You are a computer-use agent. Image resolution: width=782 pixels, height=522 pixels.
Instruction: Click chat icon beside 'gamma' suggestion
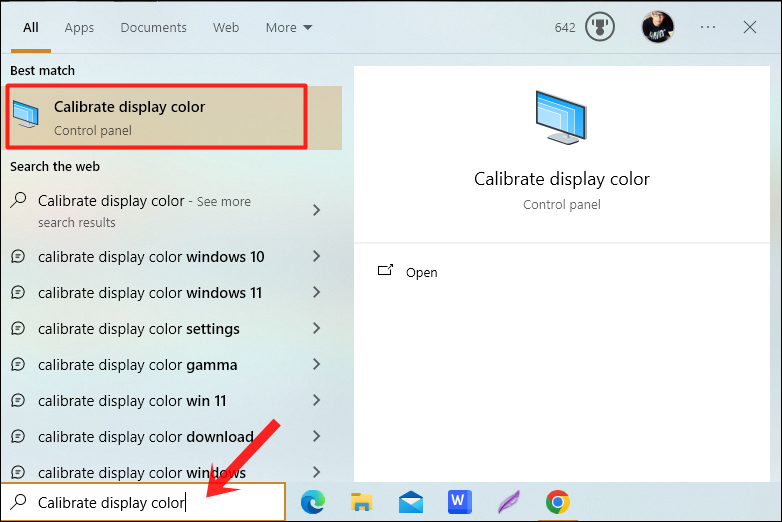click(x=18, y=364)
